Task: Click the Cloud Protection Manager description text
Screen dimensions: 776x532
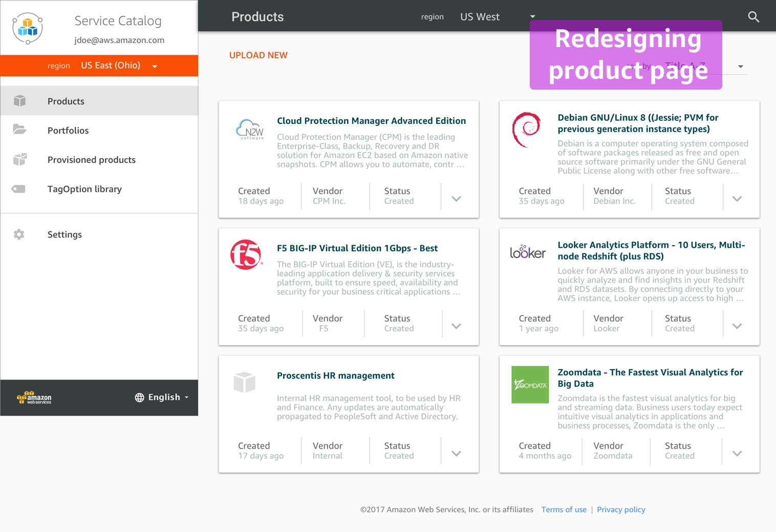Action: click(x=373, y=151)
